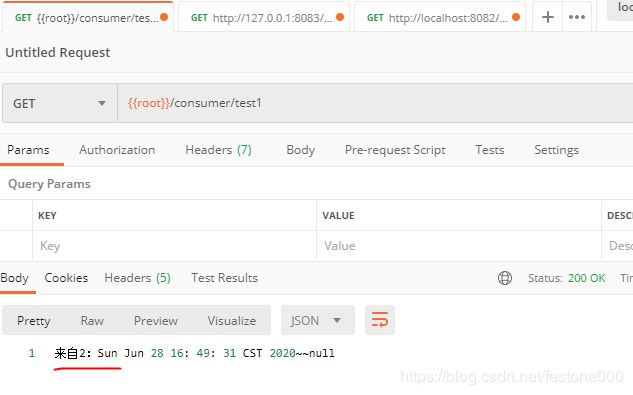This screenshot has width=633, height=395.
Task: Switch to the http://127.0.0.1:8083 request tab
Action: coord(263,17)
